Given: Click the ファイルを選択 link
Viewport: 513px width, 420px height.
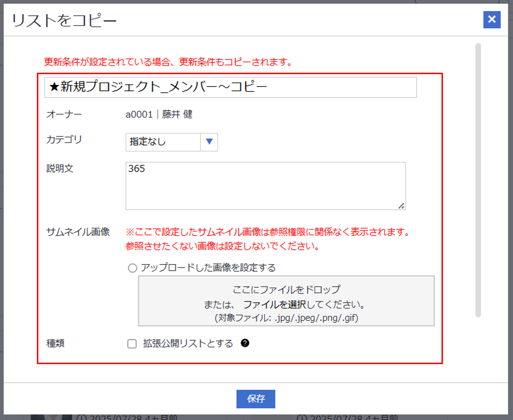Looking at the screenshot, I should point(274,304).
